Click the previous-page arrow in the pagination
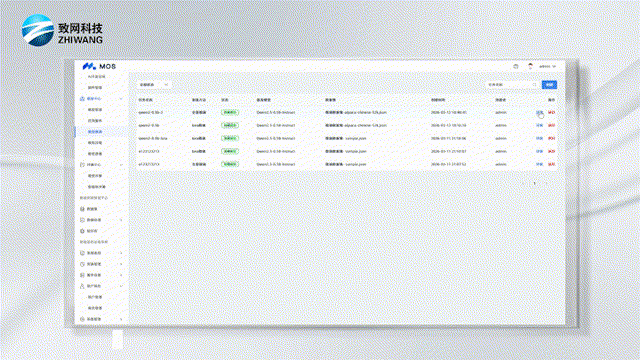640x360 pixels. click(523, 183)
